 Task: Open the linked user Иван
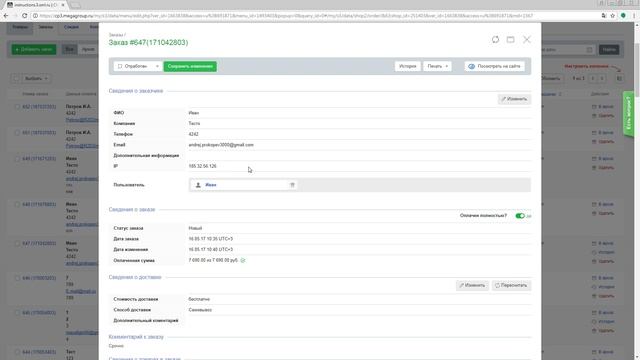(211, 185)
